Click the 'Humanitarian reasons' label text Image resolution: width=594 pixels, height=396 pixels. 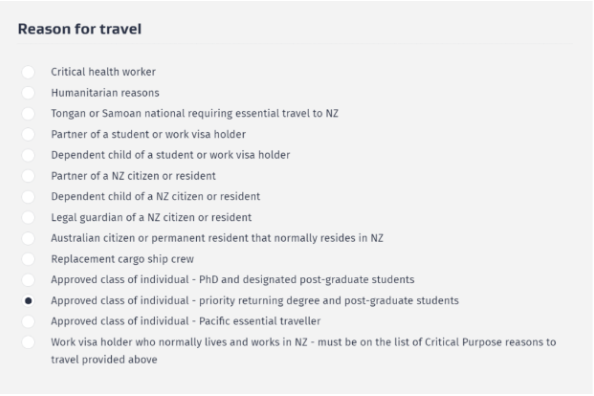click(105, 93)
